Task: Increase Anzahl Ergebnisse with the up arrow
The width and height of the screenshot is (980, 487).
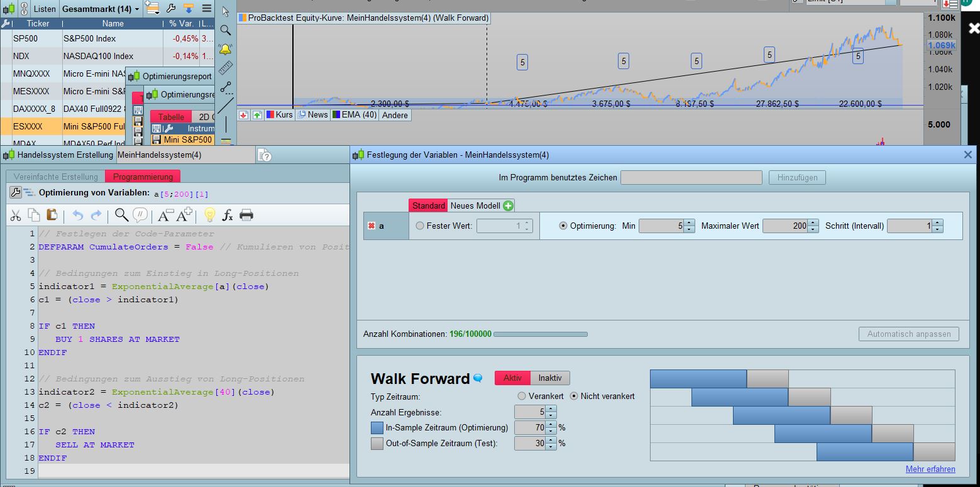Action: click(x=551, y=409)
